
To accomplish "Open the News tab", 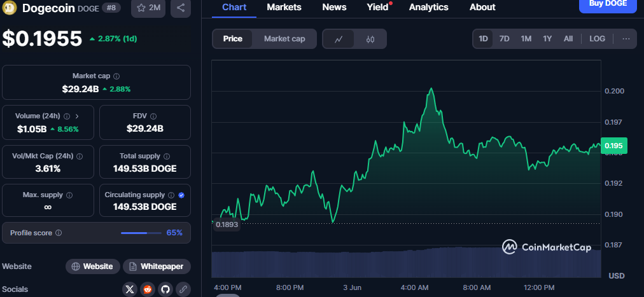I will (x=334, y=8).
